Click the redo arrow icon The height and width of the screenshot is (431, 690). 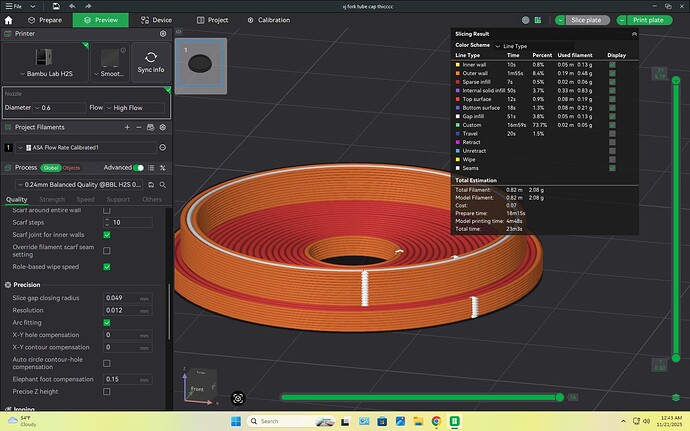(x=88, y=6)
